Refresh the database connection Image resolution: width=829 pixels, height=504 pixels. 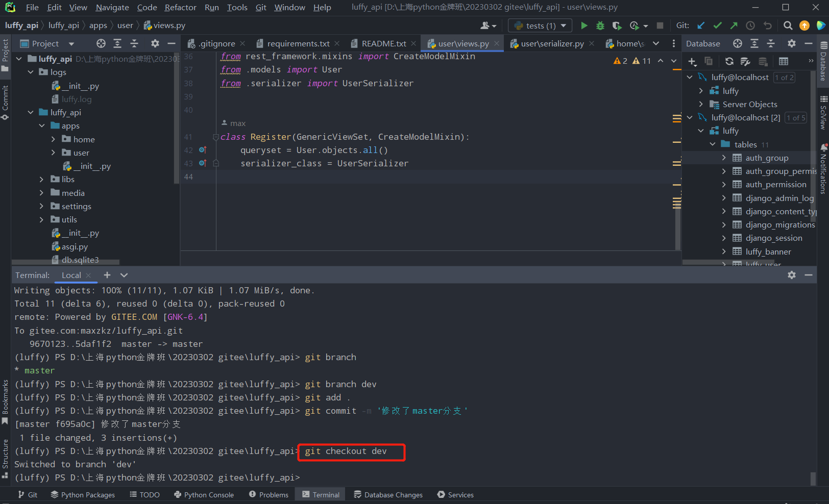(729, 62)
